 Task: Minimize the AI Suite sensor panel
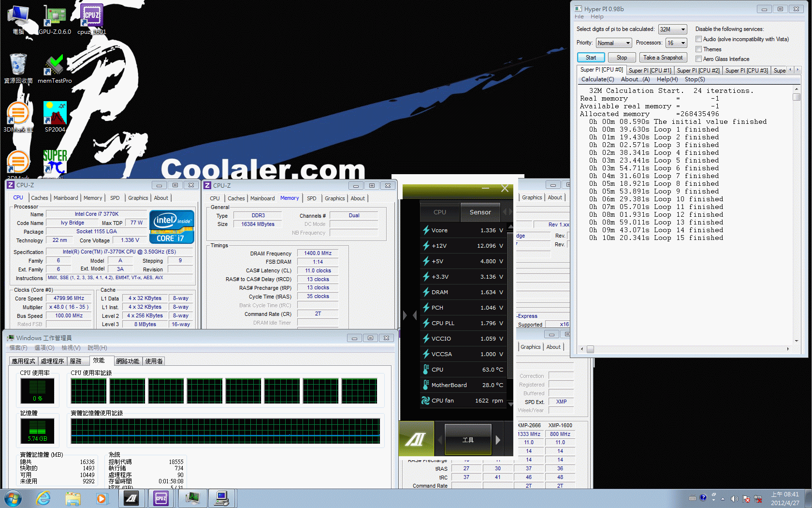[x=485, y=188]
